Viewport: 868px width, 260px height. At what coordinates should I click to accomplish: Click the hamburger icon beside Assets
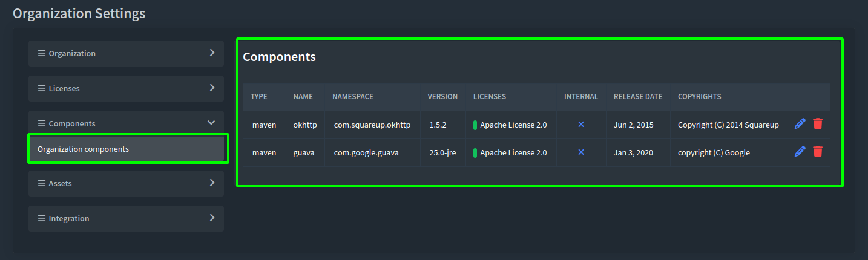tap(42, 183)
